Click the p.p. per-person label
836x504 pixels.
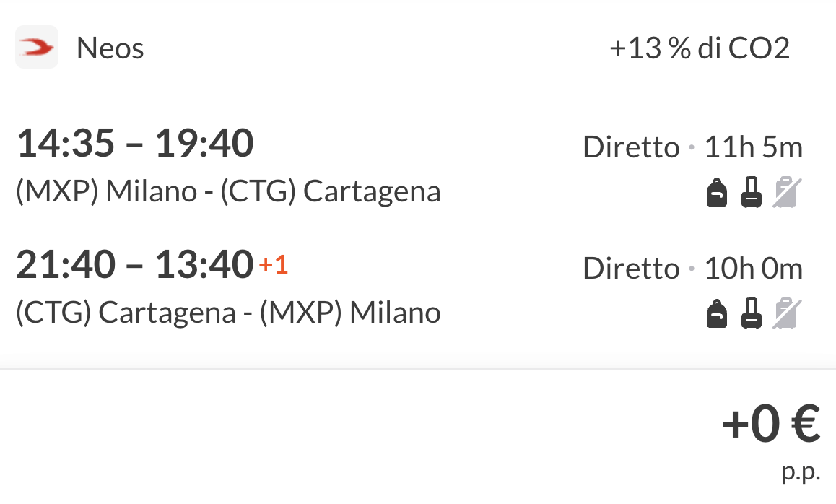801,472
